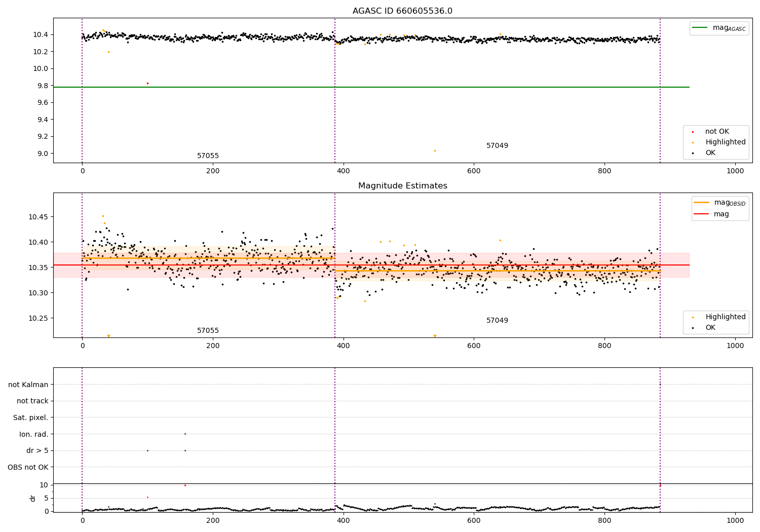This screenshot has height=532, width=760.
Task: Click the red not-OK data point near 9.8
Action: [x=147, y=83]
